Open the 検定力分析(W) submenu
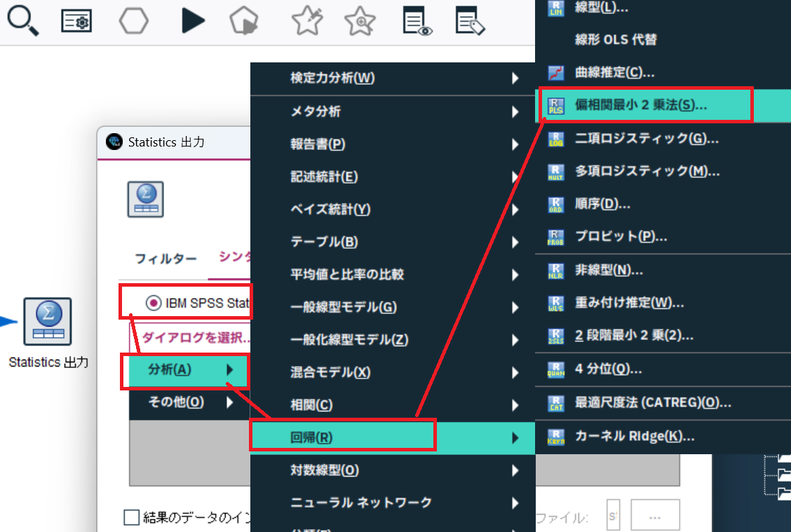 (x=393, y=79)
